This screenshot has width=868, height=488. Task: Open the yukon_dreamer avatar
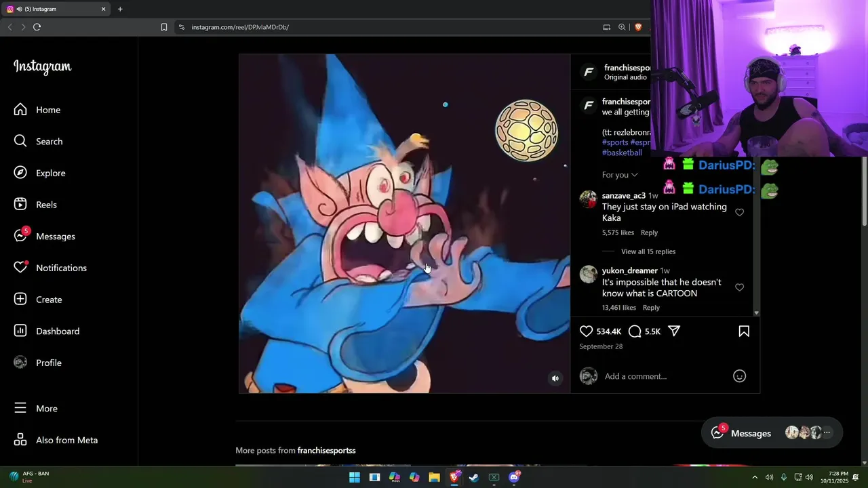tap(588, 274)
